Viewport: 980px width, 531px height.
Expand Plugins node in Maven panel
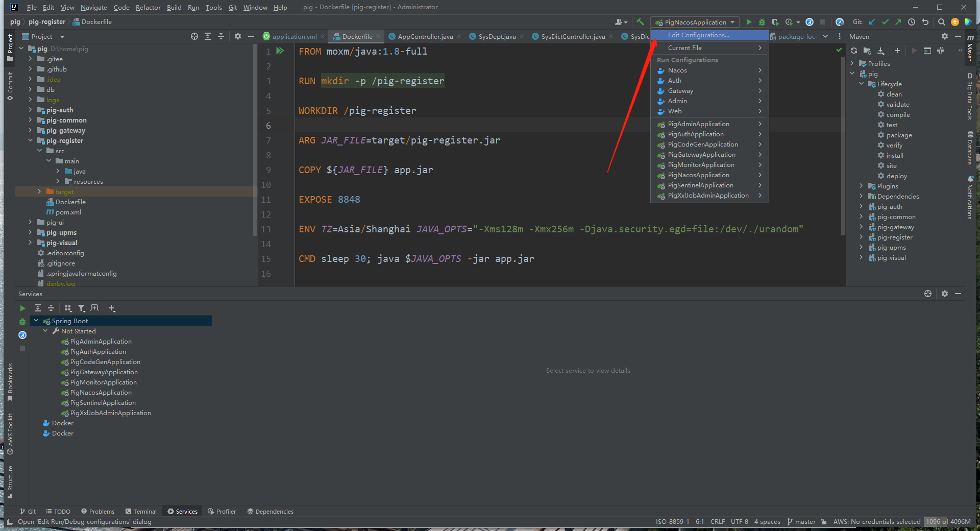[x=862, y=186]
